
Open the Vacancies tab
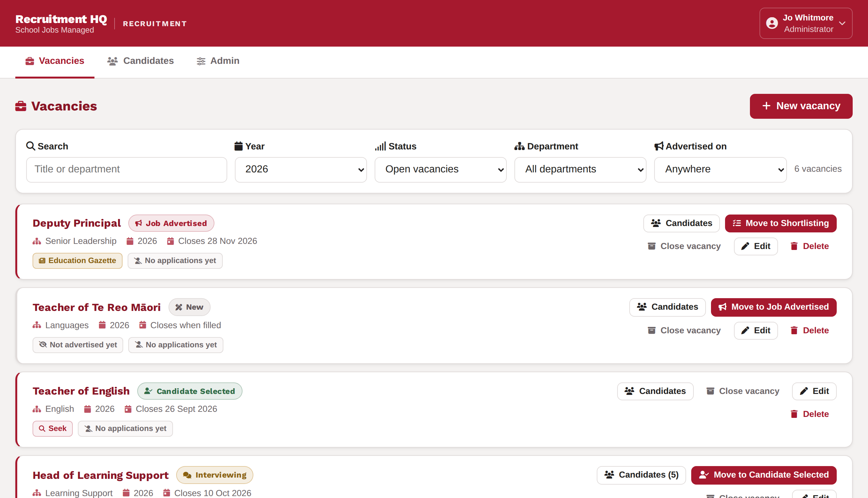tap(55, 61)
